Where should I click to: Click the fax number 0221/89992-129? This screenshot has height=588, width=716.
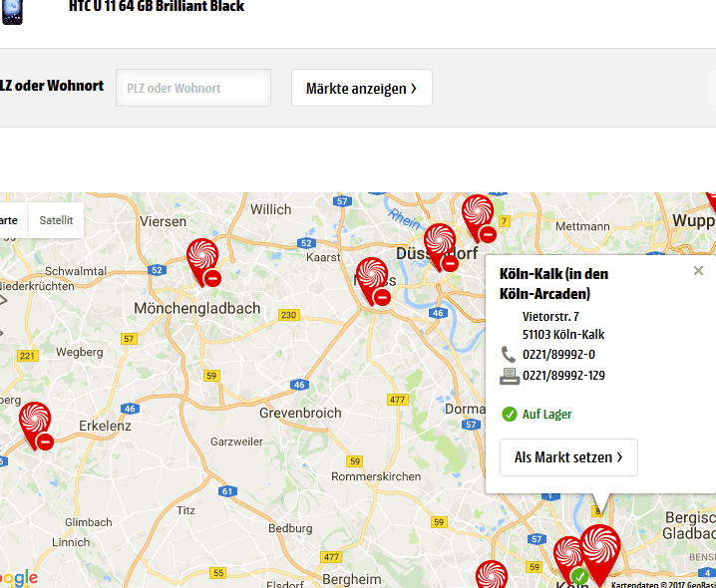[x=563, y=376]
